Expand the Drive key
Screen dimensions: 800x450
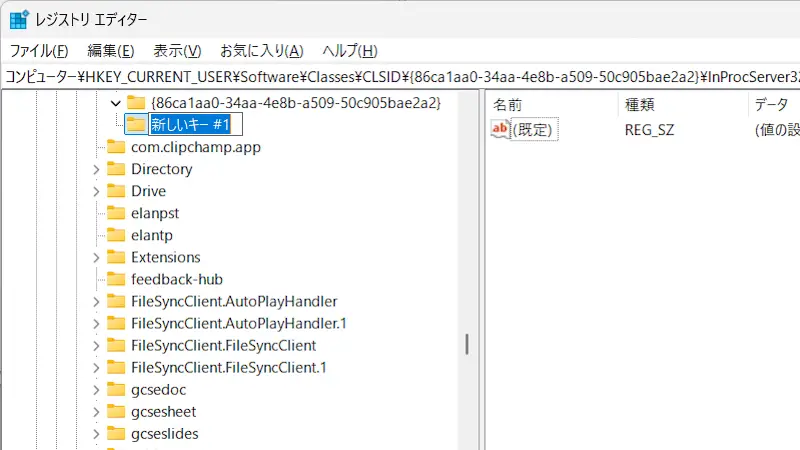(95, 191)
